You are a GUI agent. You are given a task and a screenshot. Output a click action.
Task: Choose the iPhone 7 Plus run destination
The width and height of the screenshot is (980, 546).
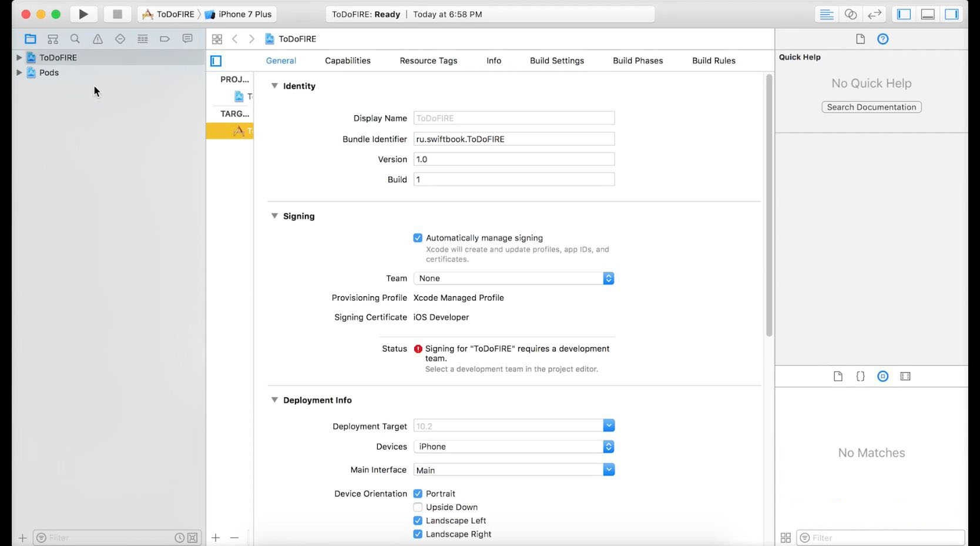239,14
